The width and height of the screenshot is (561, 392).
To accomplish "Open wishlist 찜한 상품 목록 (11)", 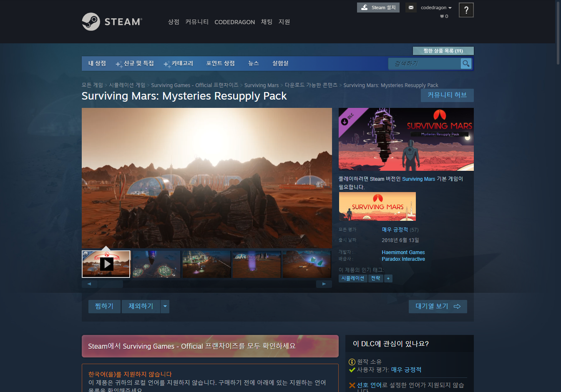I will tap(443, 51).
